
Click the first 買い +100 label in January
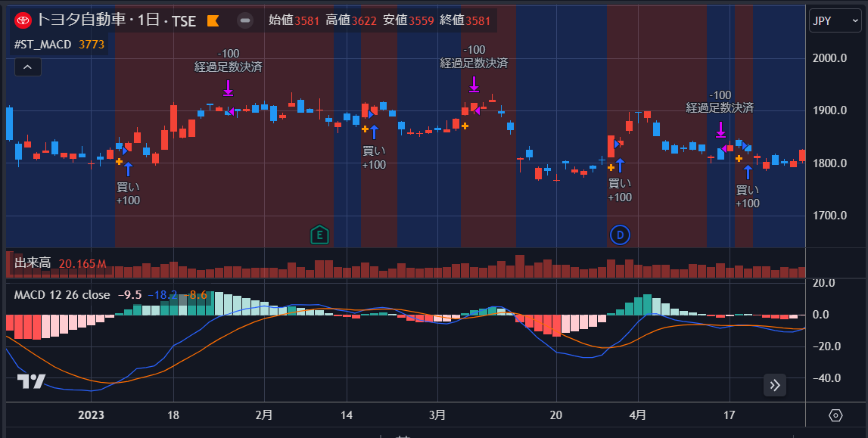pos(127,193)
